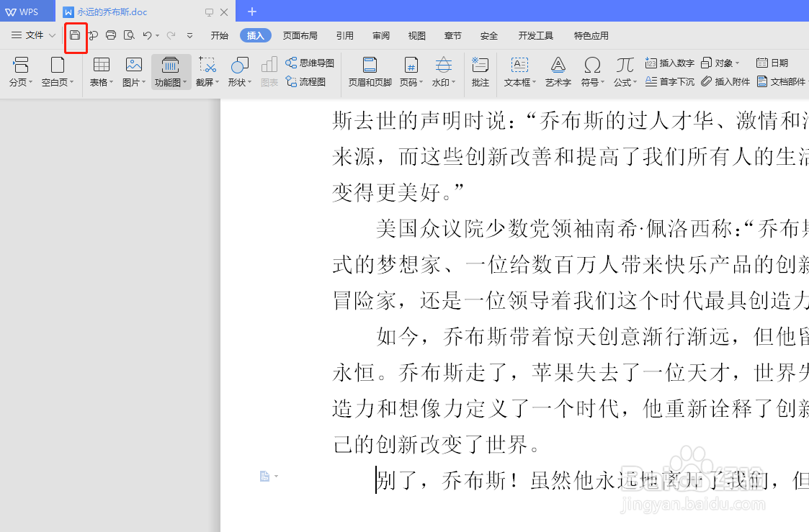
Task: Insert a symbol with 符号
Action: [592, 72]
